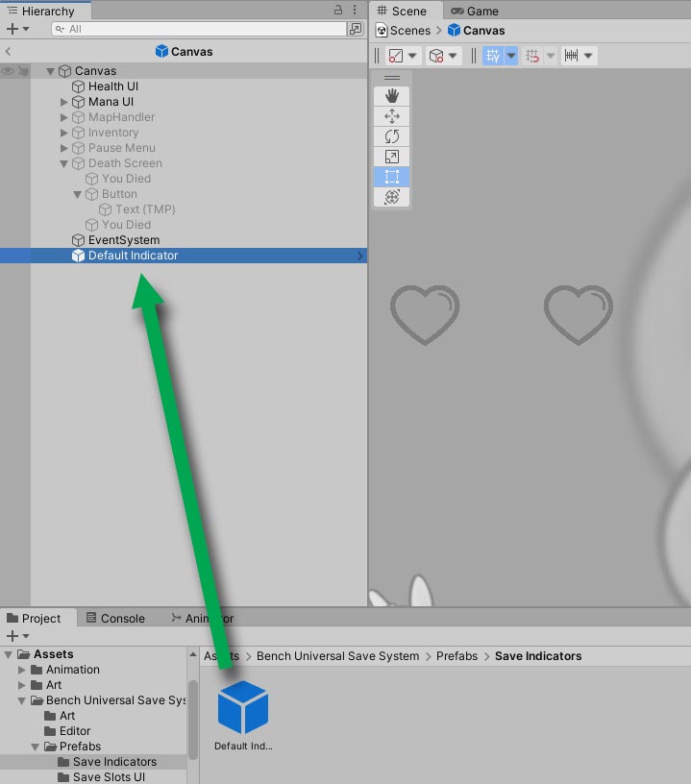Open the Project plus create menu

tap(17, 636)
